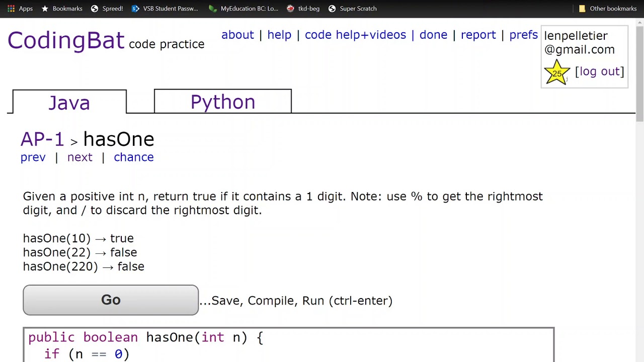Viewport: 644px width, 362px height.
Task: Open the tkd-beg bookmark
Action: [x=303, y=9]
